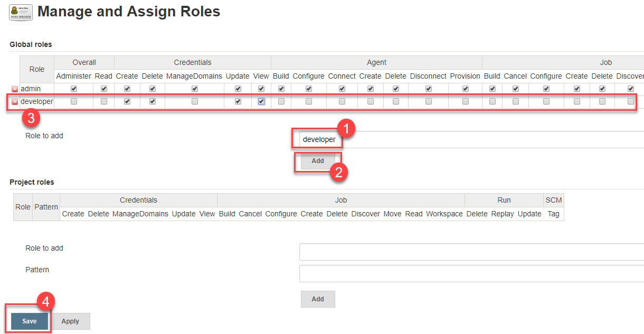This screenshot has width=644, height=334.
Task: Remove the developer role via red X
Action: [15, 102]
